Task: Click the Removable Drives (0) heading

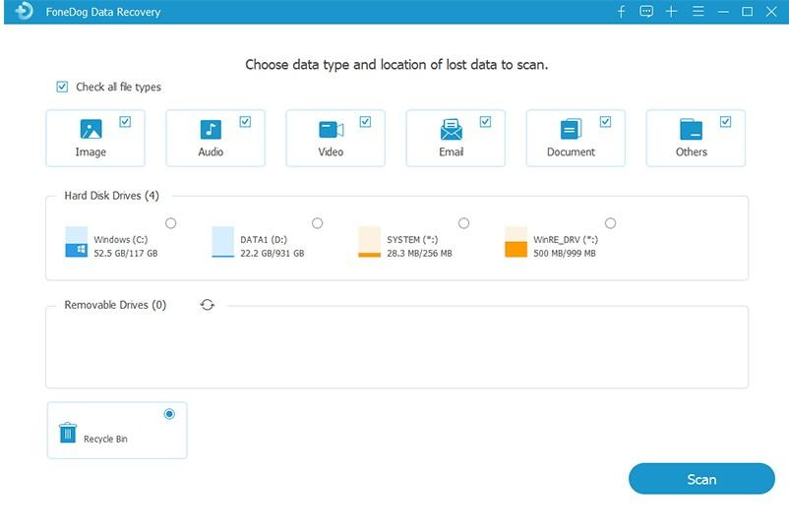Action: [x=115, y=305]
